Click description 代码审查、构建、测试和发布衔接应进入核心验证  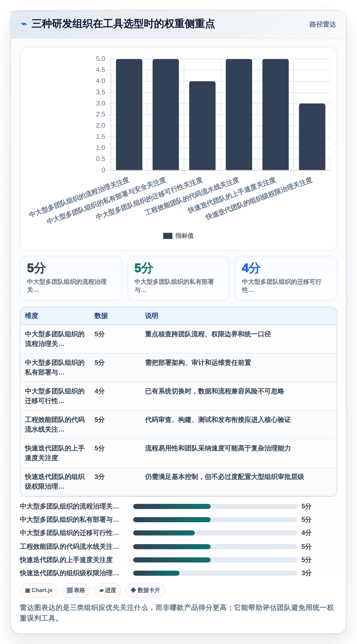point(218,420)
